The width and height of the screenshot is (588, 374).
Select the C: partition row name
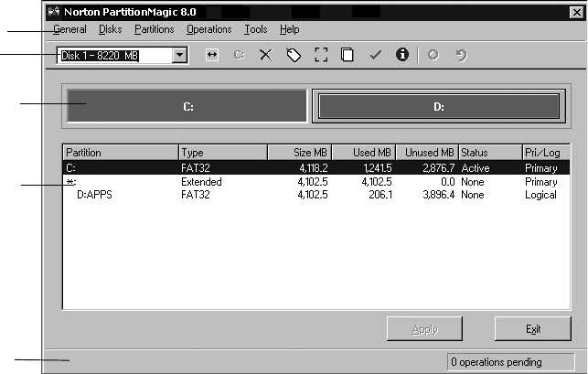pos(71,167)
